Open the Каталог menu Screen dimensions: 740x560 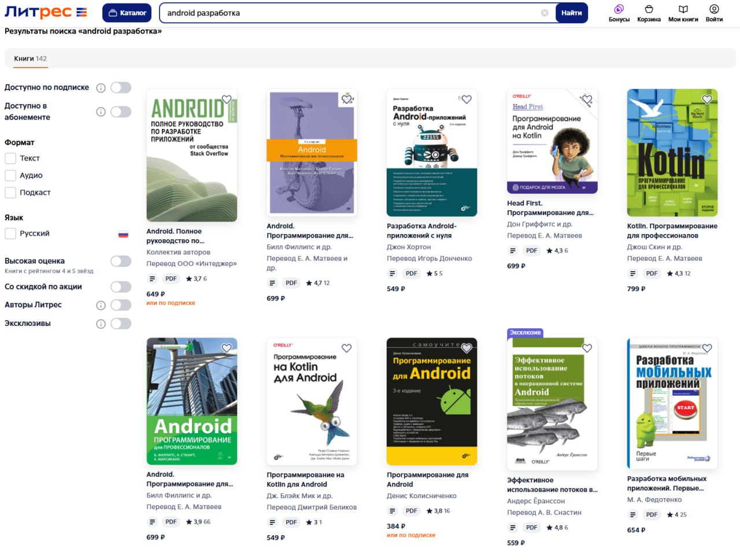coord(127,13)
